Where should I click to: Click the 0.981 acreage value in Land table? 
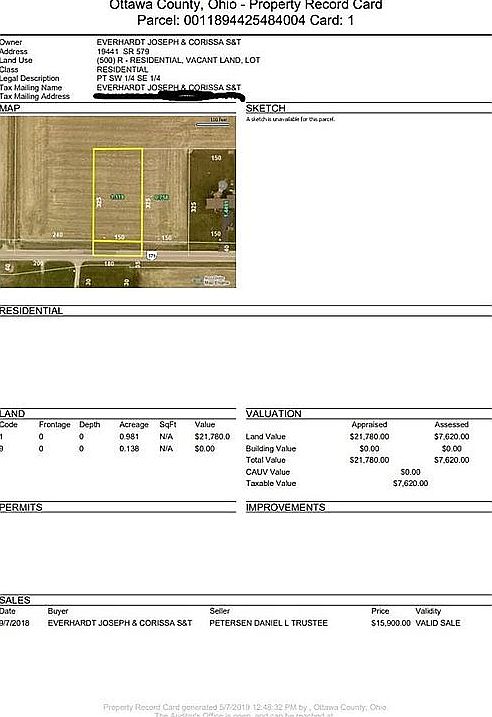pos(129,437)
